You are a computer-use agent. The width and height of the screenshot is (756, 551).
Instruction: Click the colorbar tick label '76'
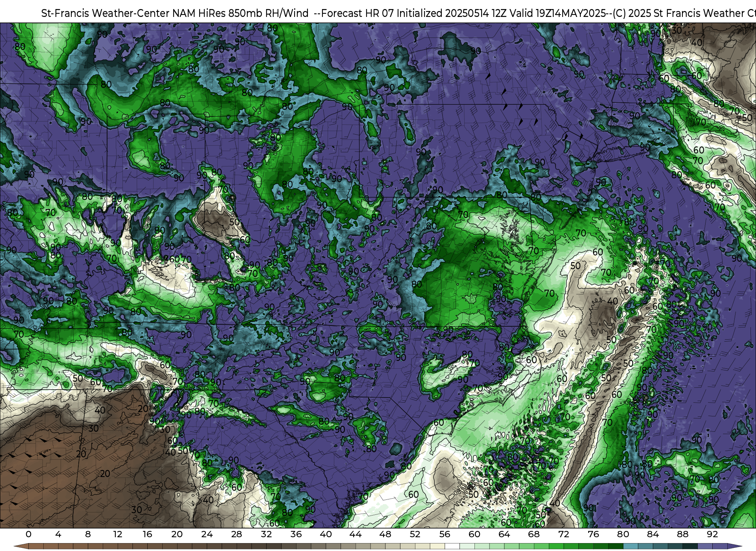(593, 534)
